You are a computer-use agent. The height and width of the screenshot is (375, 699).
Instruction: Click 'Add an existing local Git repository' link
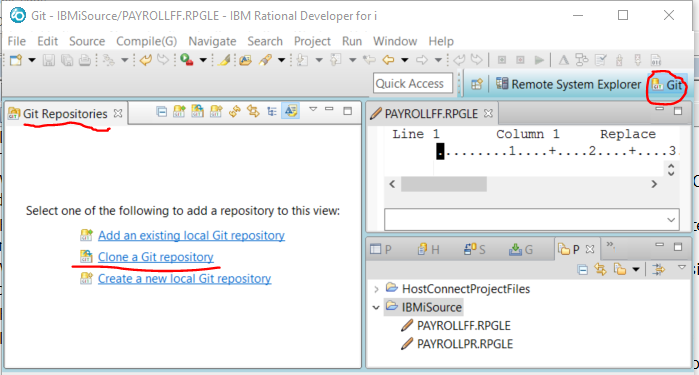191,235
